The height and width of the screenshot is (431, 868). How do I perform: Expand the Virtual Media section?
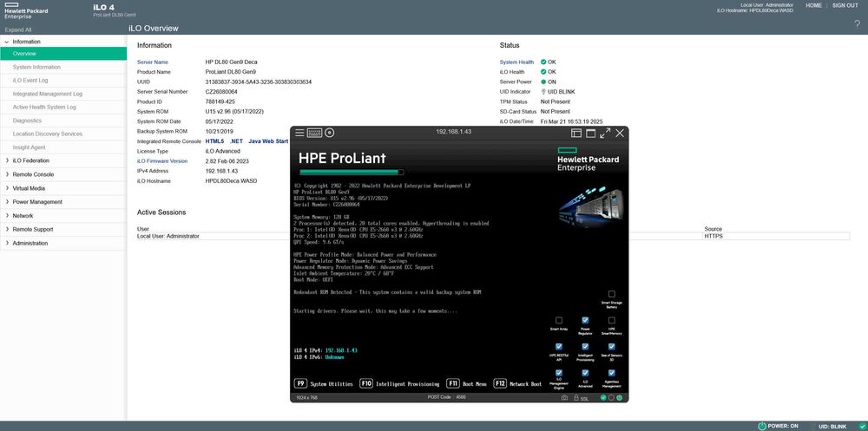[x=7, y=188]
